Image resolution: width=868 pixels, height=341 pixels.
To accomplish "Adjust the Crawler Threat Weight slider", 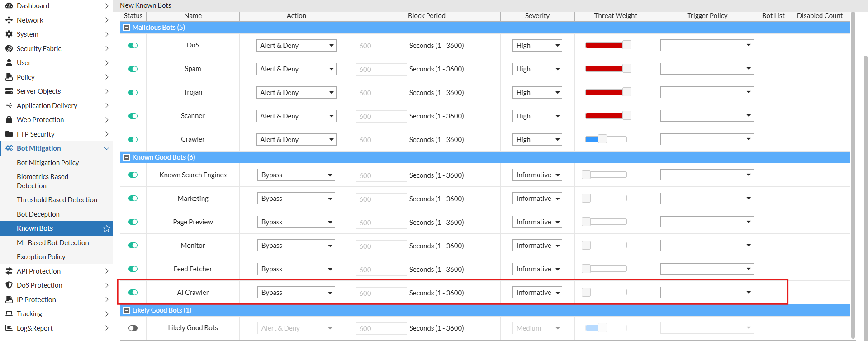I will [602, 139].
